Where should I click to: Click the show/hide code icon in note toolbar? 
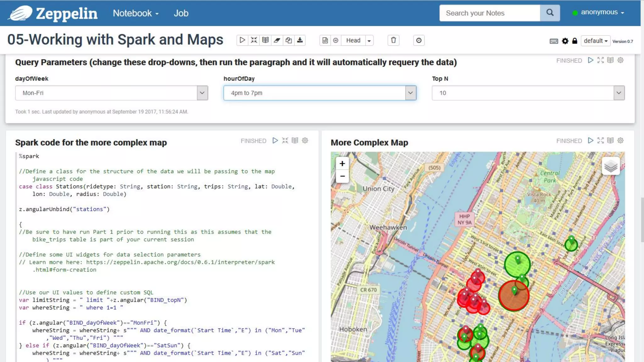click(254, 40)
